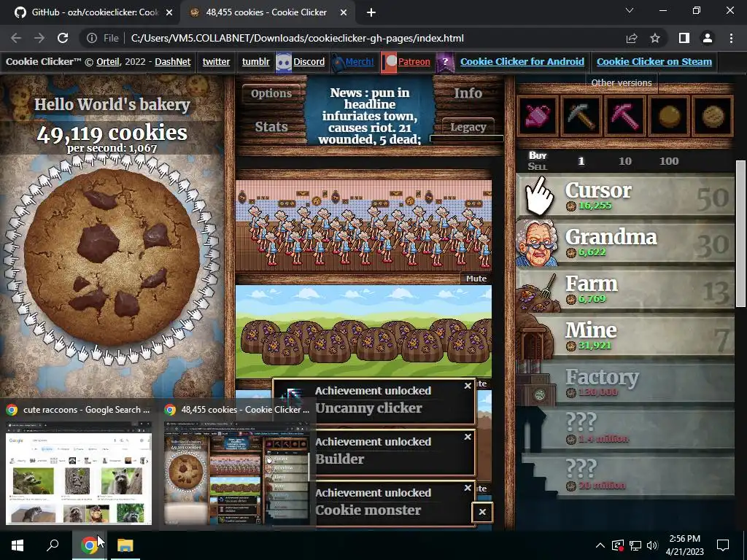The width and height of the screenshot is (747, 560).
Task: Open the Legacy menu
Action: pyautogui.click(x=468, y=127)
